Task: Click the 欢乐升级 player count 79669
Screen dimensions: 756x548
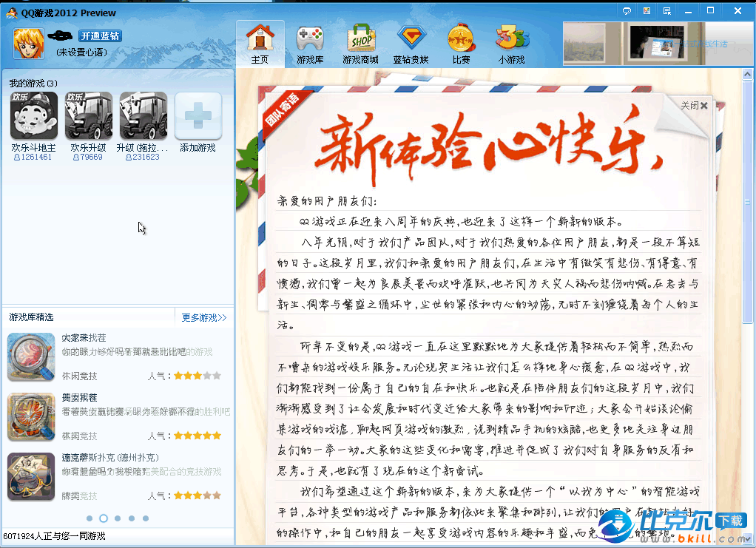Action: pyautogui.click(x=88, y=157)
